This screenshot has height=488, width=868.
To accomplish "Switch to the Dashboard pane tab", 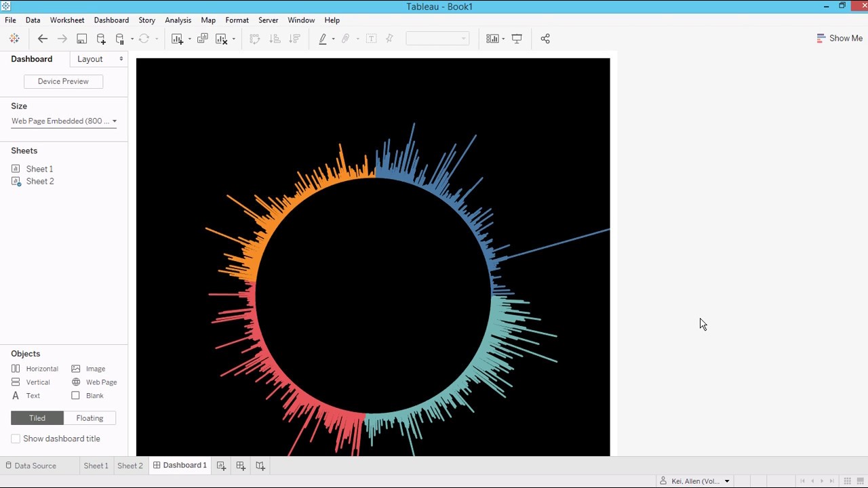I will [31, 59].
